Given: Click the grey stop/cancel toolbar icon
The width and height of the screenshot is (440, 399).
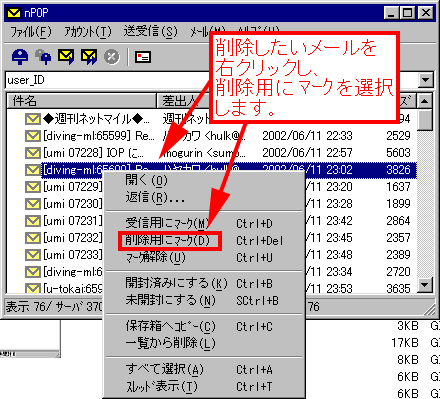Looking at the screenshot, I should pos(112,57).
